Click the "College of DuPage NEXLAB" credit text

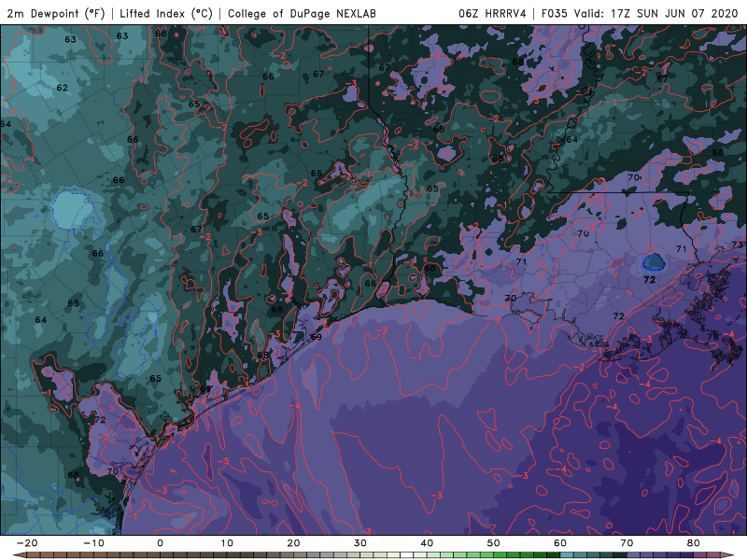coord(302,13)
